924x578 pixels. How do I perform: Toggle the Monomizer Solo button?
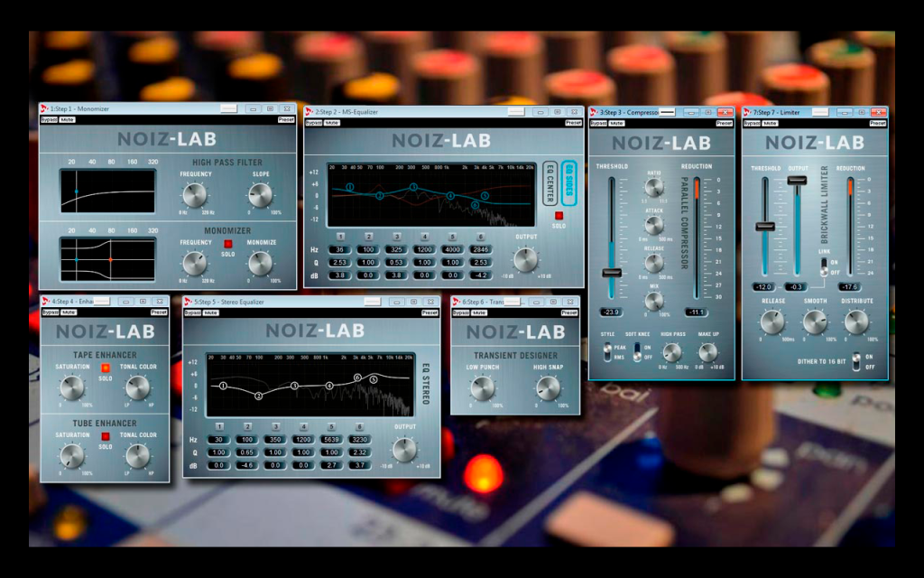click(x=228, y=244)
